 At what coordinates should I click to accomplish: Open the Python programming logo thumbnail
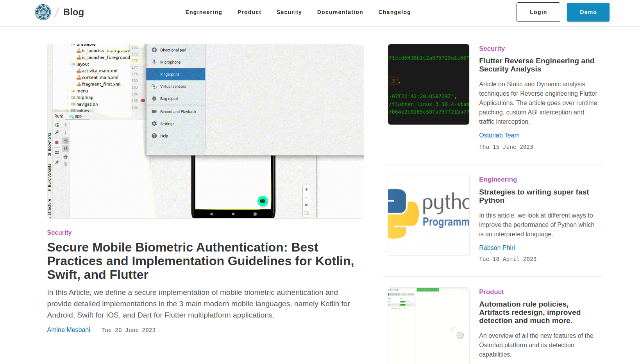coord(429,215)
